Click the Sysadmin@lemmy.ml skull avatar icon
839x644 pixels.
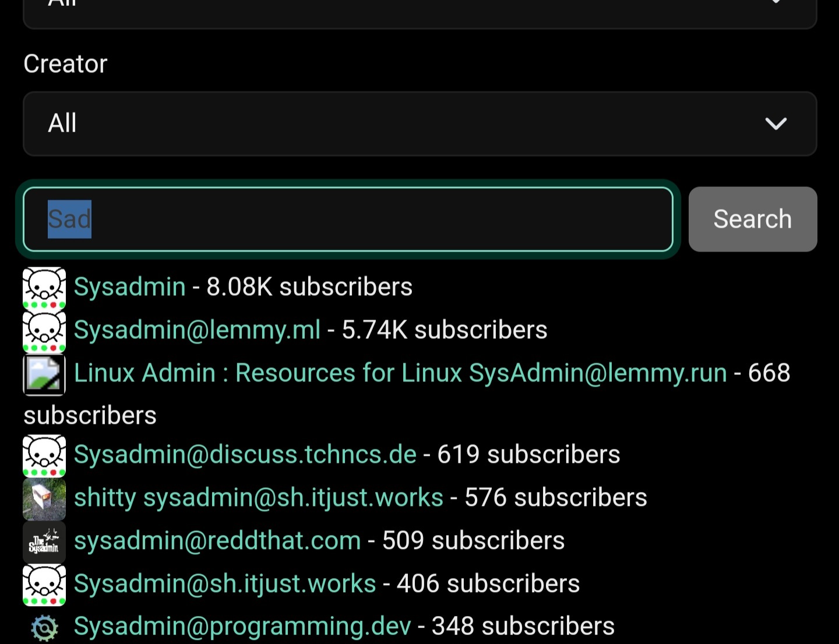point(44,331)
